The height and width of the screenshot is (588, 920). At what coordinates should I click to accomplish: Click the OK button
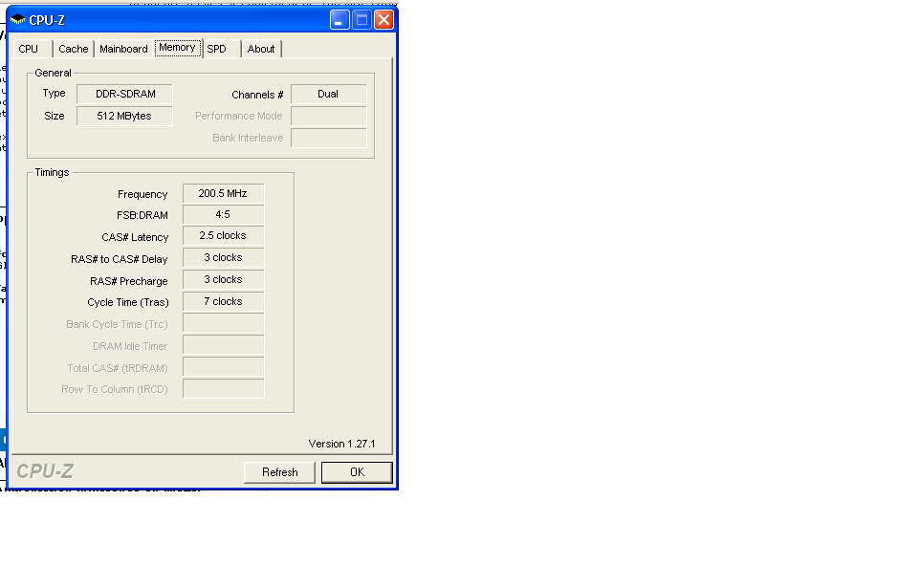tap(357, 472)
